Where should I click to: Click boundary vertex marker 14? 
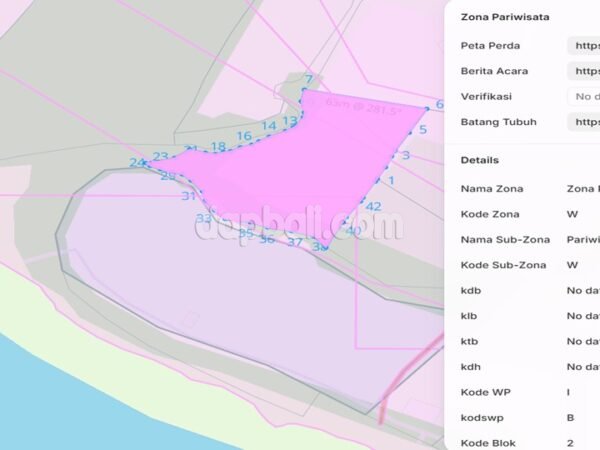point(268,126)
